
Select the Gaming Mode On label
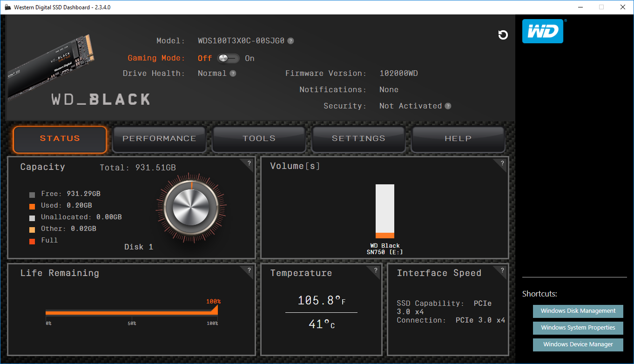coord(250,59)
